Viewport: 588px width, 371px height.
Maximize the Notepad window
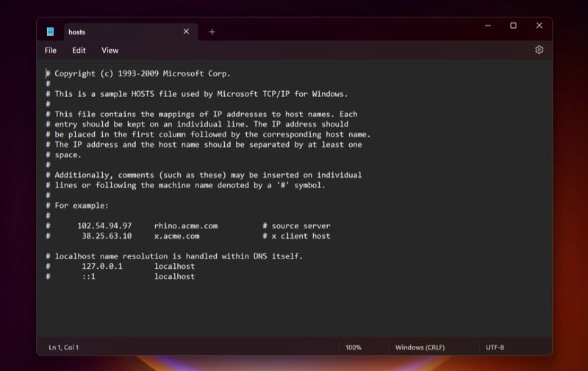[513, 26]
